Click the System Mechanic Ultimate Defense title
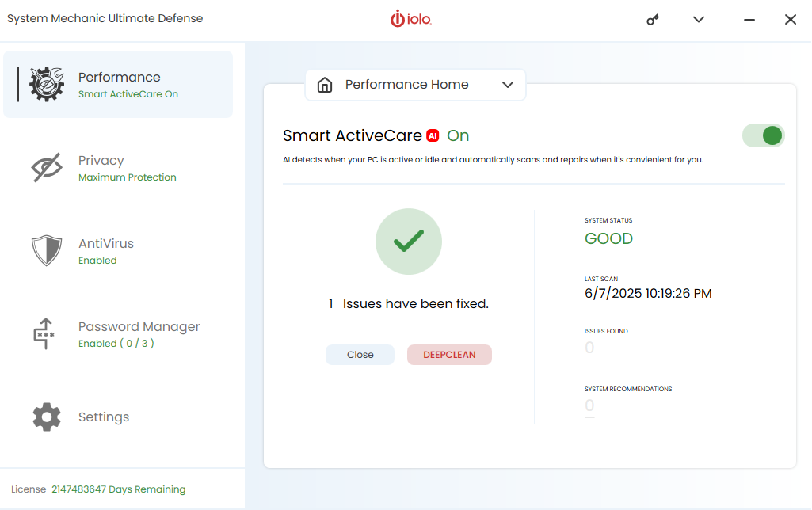The width and height of the screenshot is (812, 510). [x=105, y=19]
